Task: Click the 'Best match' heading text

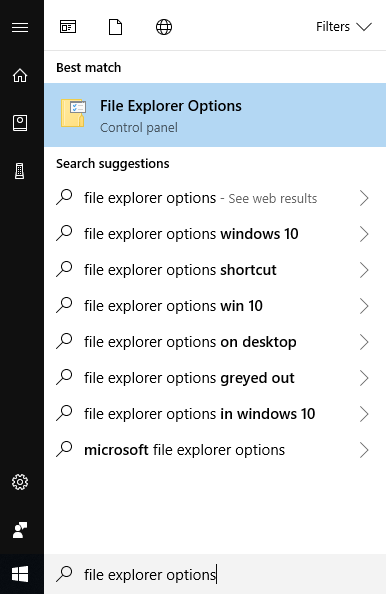Action: (89, 67)
